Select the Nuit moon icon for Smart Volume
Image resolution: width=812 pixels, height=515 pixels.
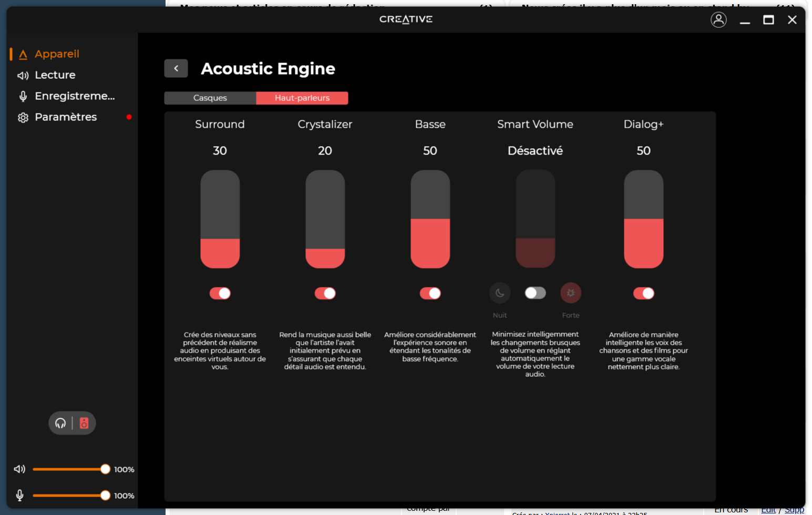[500, 293]
